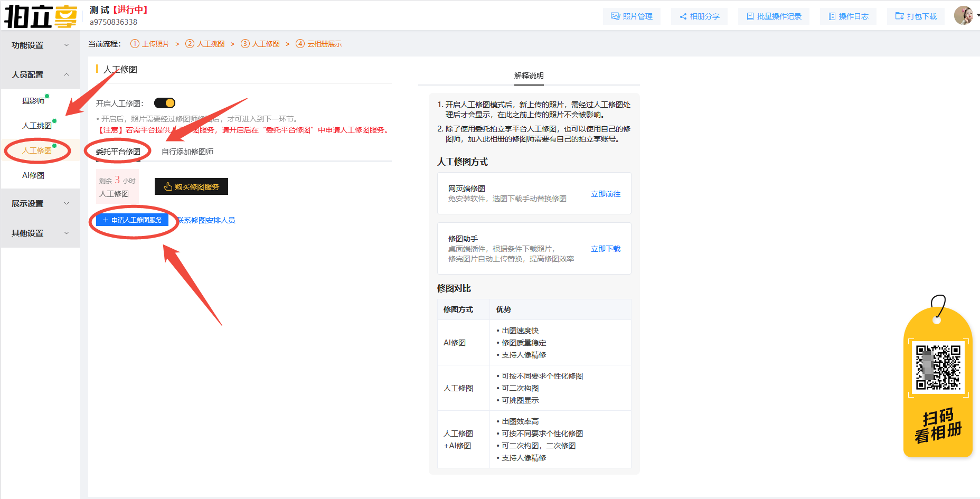Click the user avatar at top right
Image resolution: width=980 pixels, height=499 pixels.
pyautogui.click(x=964, y=15)
